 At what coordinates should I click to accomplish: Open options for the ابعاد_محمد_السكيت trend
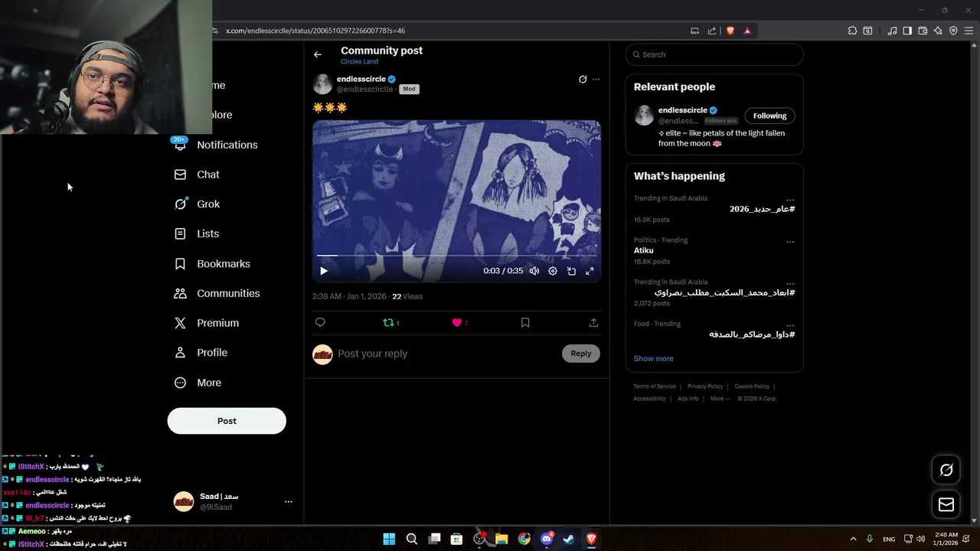point(790,284)
